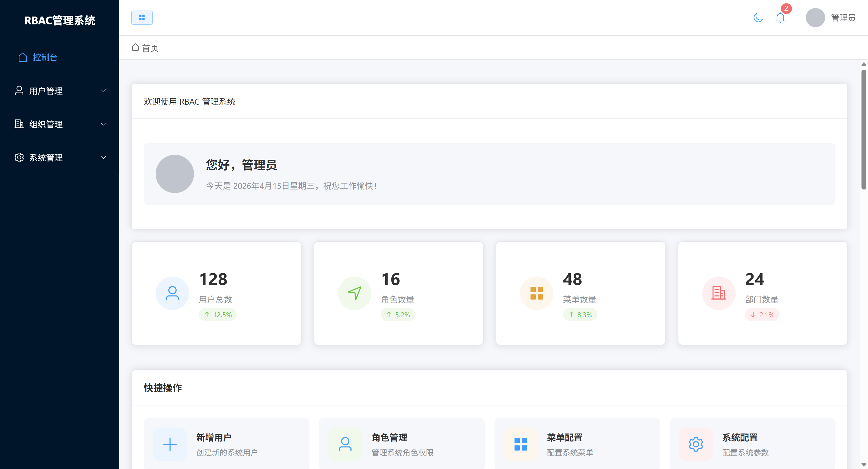Click the grid icon for 菜单配置
868x469 pixels.
520,444
